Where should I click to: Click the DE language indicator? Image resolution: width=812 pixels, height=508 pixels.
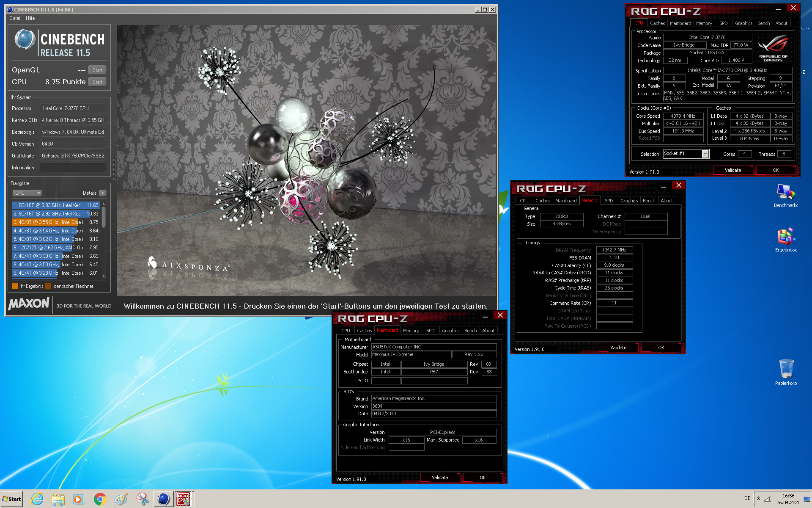tap(747, 498)
